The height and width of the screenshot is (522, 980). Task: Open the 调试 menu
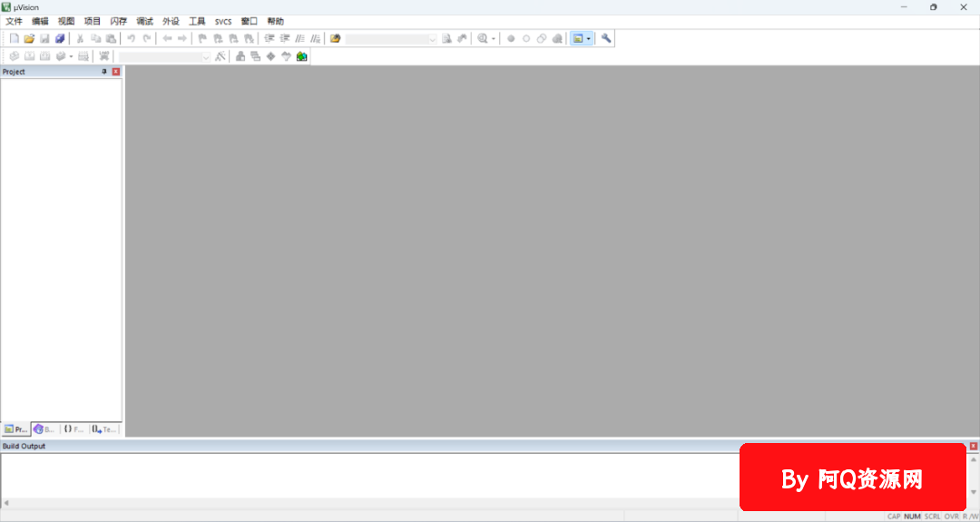(x=144, y=21)
